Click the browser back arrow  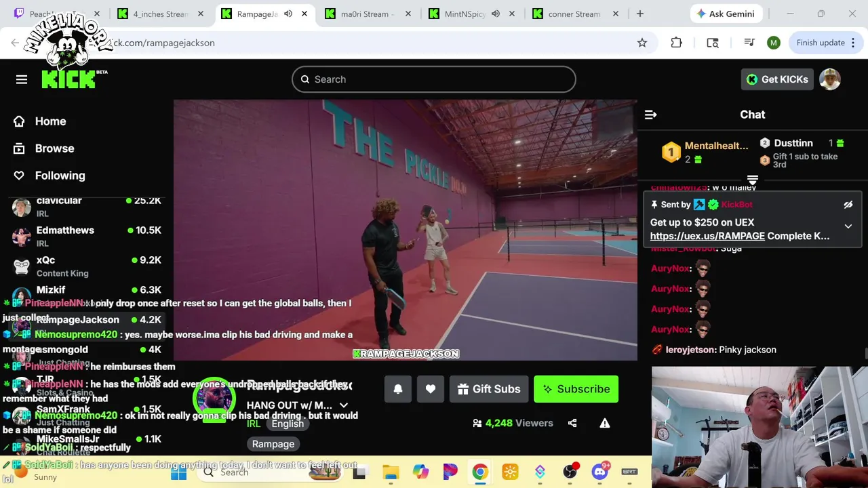coord(15,43)
